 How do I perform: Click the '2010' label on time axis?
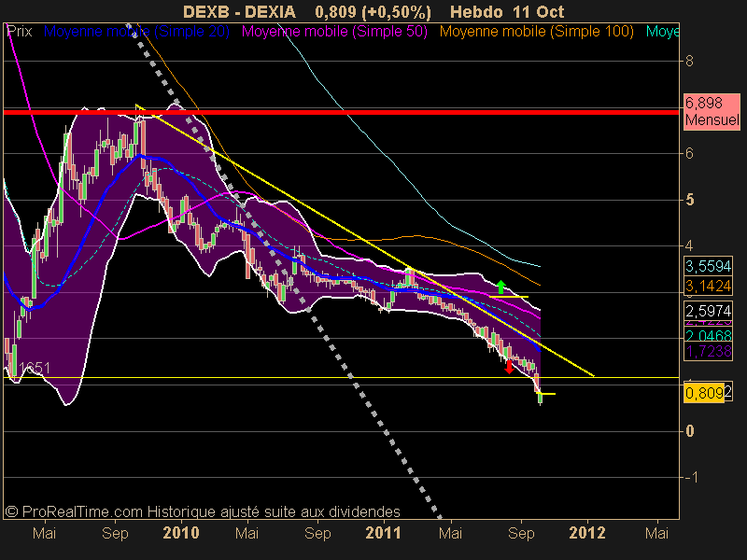click(181, 533)
